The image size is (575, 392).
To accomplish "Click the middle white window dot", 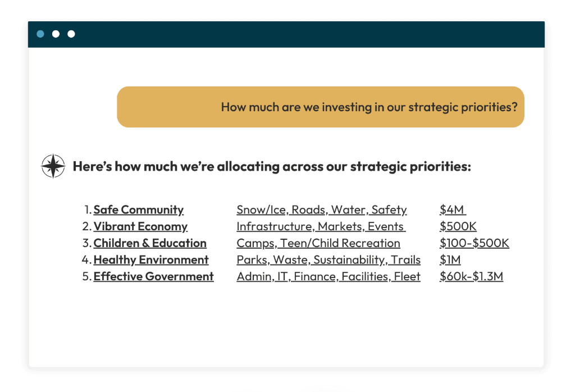I will pos(56,34).
